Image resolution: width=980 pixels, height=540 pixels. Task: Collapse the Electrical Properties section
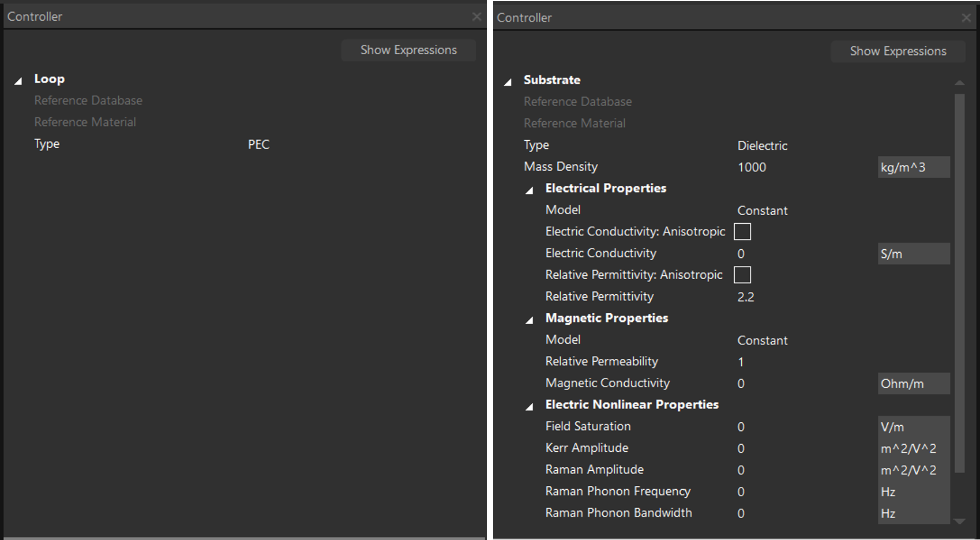530,190
